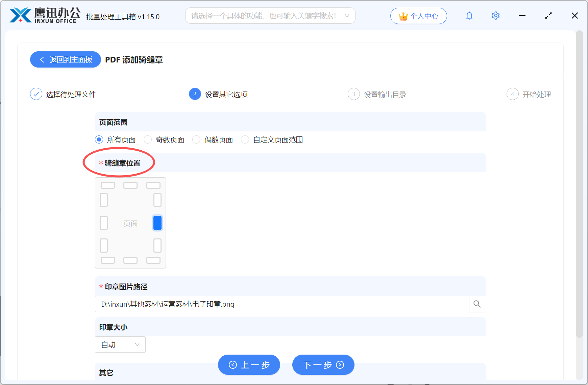This screenshot has height=385, width=588.
Task: Open the settings gear icon
Action: click(x=495, y=16)
